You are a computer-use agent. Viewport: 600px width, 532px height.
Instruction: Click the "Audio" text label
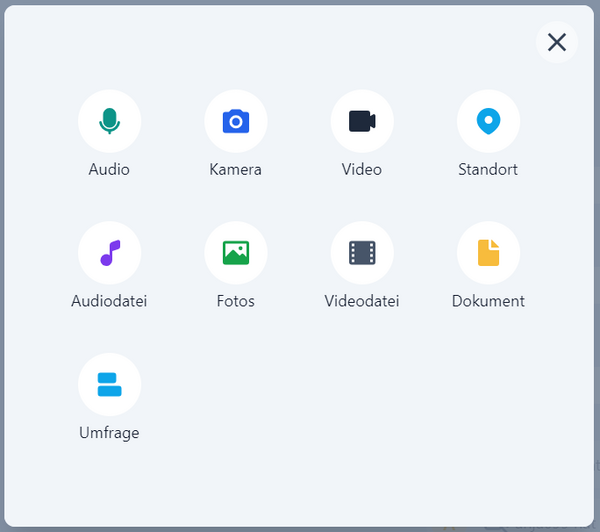coord(109,170)
